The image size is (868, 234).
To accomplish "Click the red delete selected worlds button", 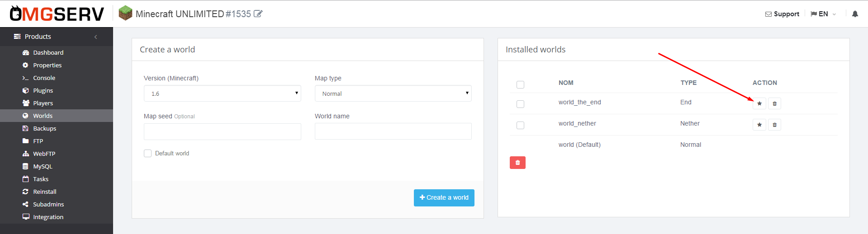I will [x=517, y=163].
